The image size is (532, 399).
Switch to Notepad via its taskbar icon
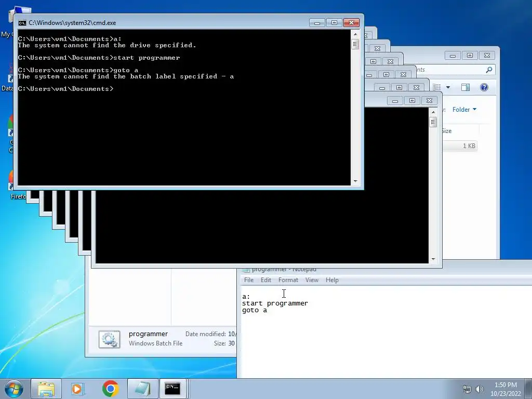[142, 389]
